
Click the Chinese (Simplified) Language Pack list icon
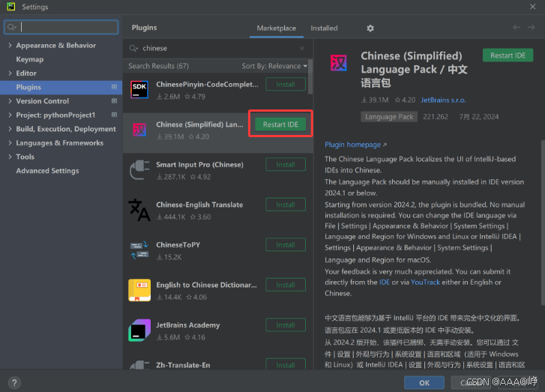click(139, 130)
